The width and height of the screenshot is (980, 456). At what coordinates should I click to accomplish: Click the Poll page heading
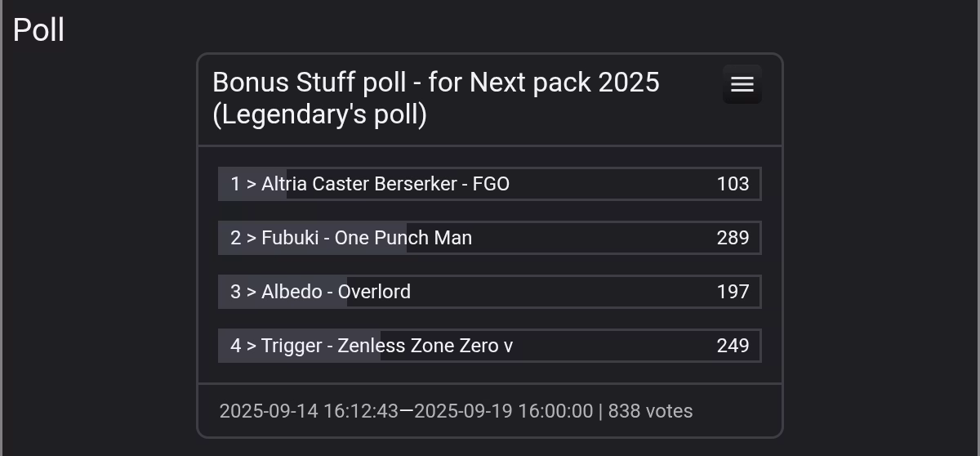(38, 30)
